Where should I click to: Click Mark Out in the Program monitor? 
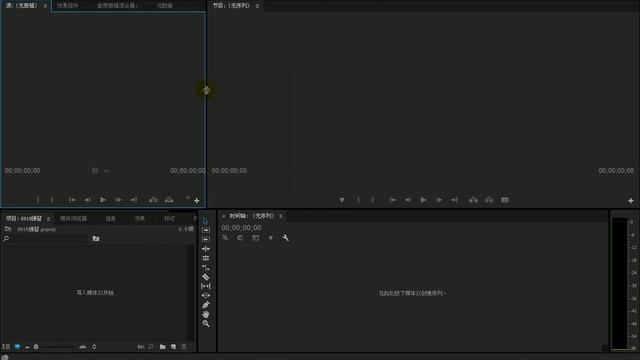tap(372, 200)
